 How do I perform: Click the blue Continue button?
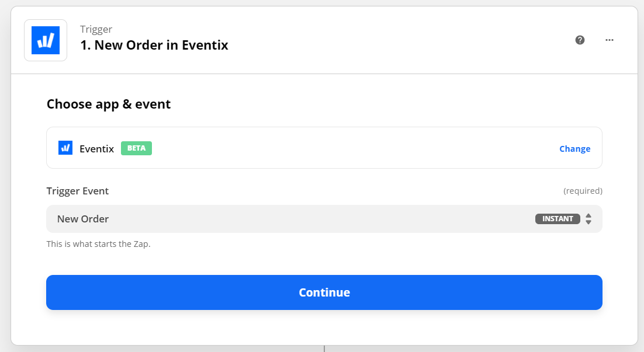pos(324,292)
